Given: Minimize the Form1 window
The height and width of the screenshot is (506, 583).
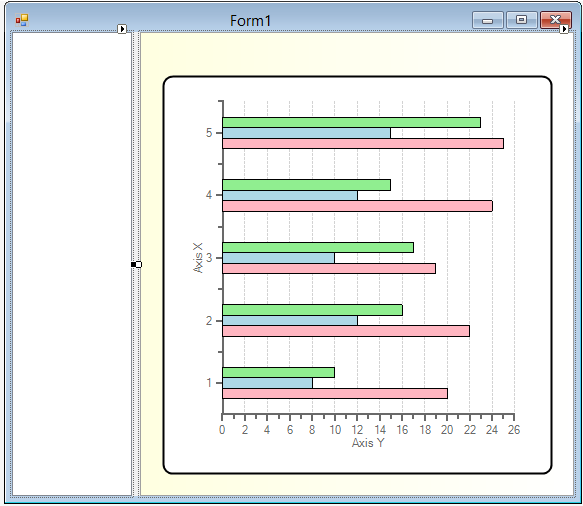Looking at the screenshot, I should pyautogui.click(x=487, y=20).
